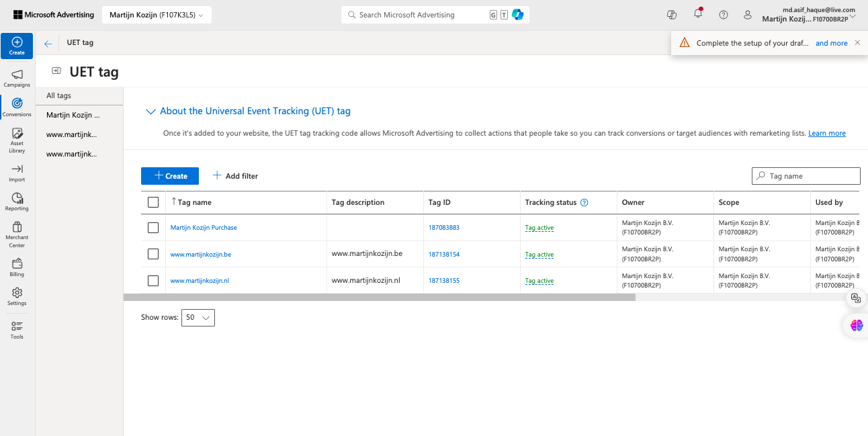The width and height of the screenshot is (868, 436).
Task: Click Tag active for 187138154 row
Action: (539, 255)
